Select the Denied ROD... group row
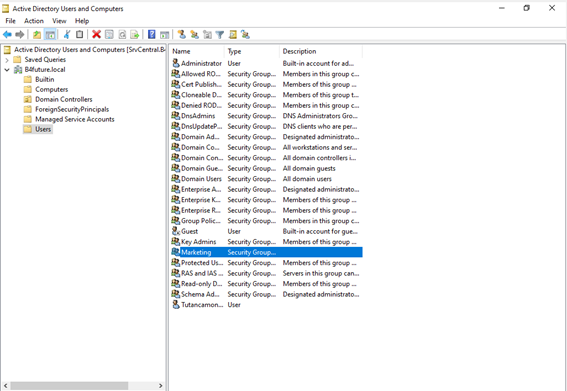567x391 pixels. coord(267,105)
